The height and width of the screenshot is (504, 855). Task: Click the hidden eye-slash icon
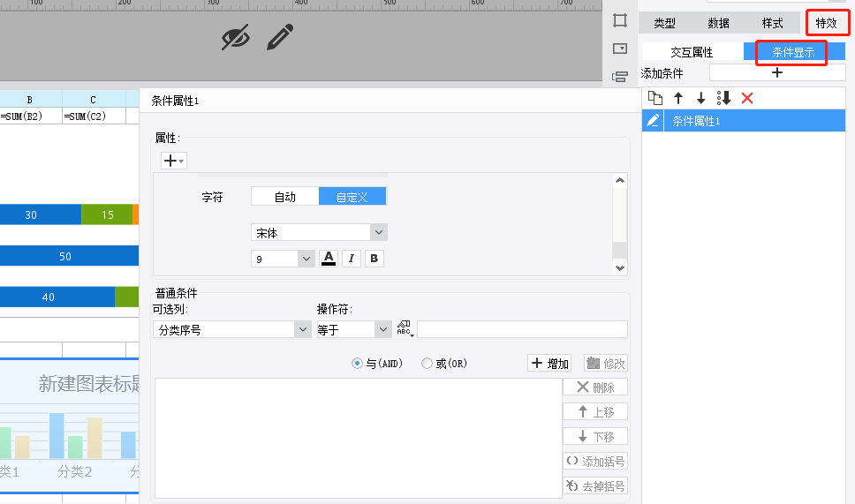(x=236, y=37)
